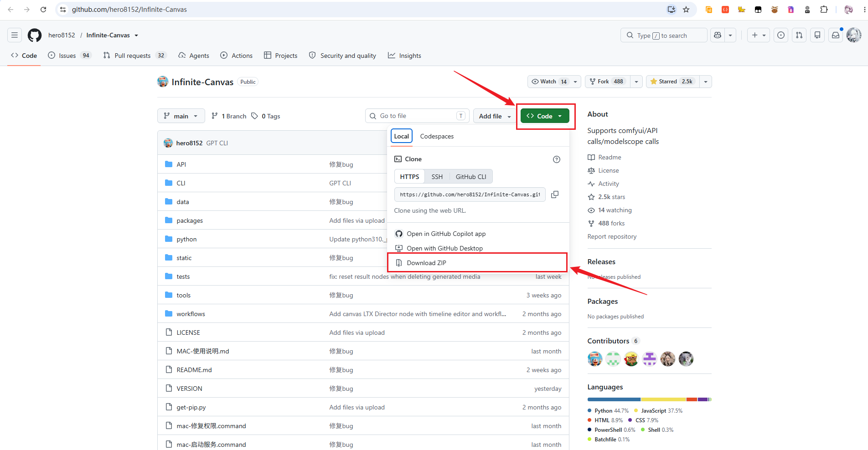Screen dimensions: 868x450
Task: Copy the clone URL to clipboard
Action: 555,194
